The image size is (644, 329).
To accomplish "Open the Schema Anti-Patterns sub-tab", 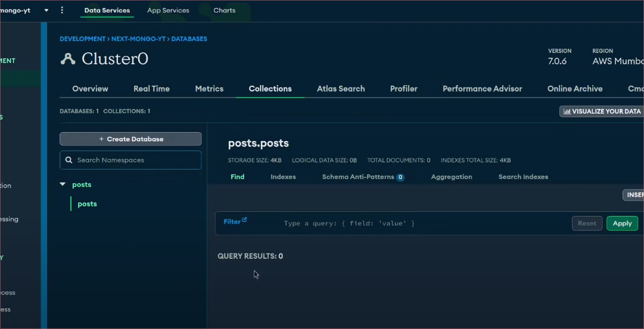I will (363, 177).
